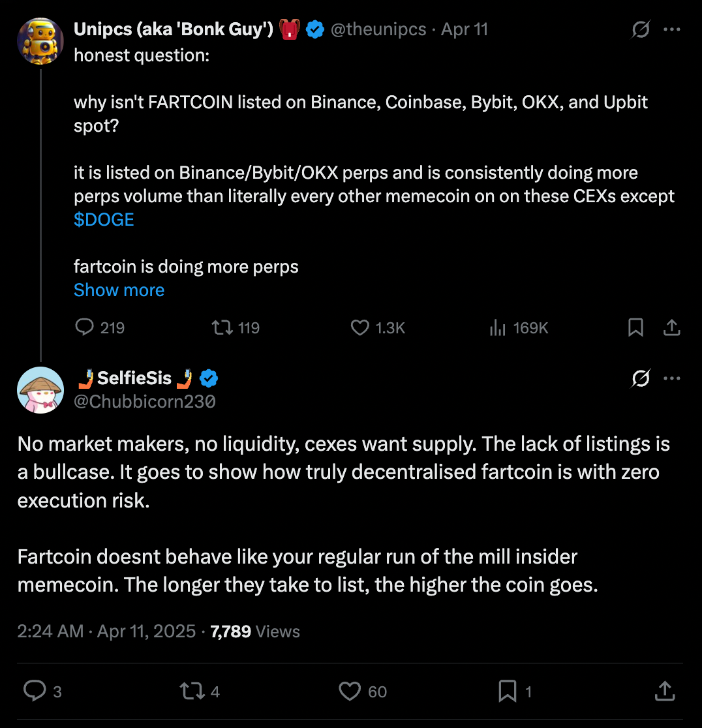
Task: Open the @theunipcs handle link
Action: (x=378, y=29)
